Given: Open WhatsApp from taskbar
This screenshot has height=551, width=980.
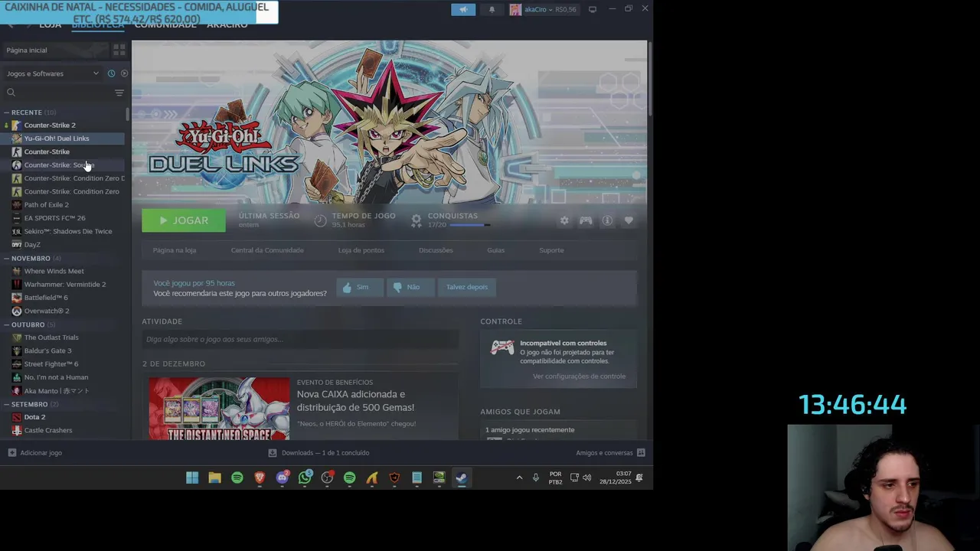Looking at the screenshot, I should (305, 478).
